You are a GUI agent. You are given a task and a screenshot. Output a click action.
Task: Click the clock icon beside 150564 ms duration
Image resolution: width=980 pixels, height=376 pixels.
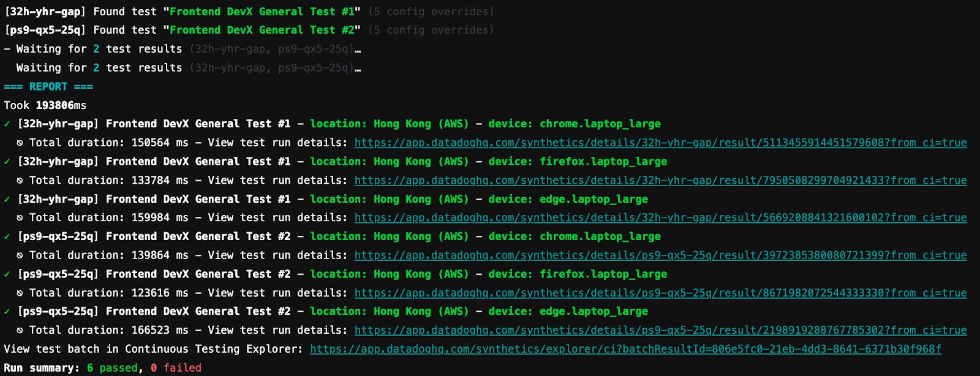coord(20,143)
